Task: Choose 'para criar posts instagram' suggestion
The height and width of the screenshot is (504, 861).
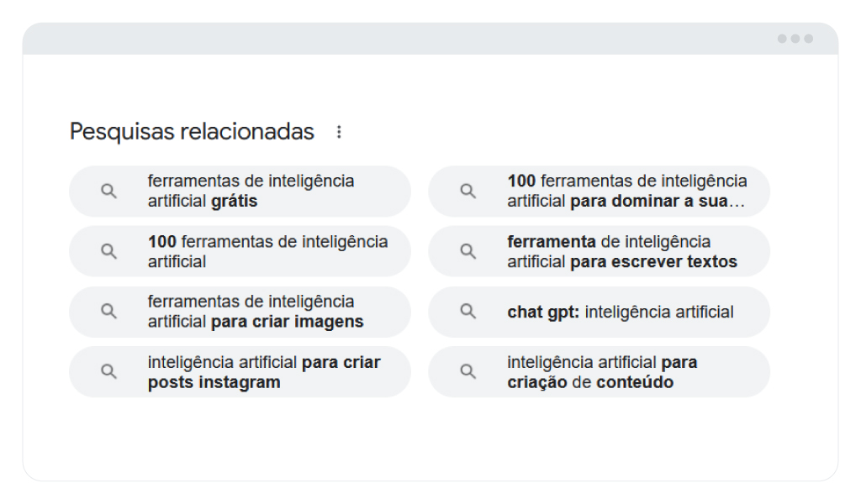Action: (x=240, y=372)
